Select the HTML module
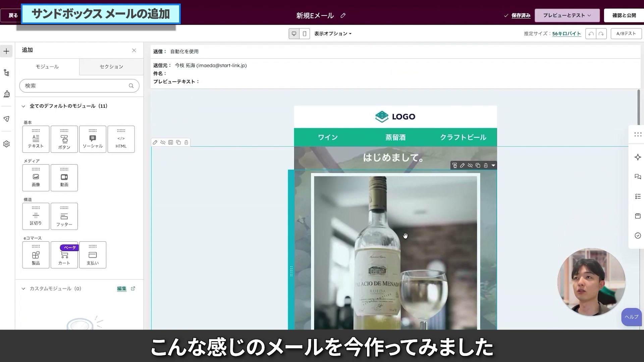The image size is (644, 362). pos(121,139)
